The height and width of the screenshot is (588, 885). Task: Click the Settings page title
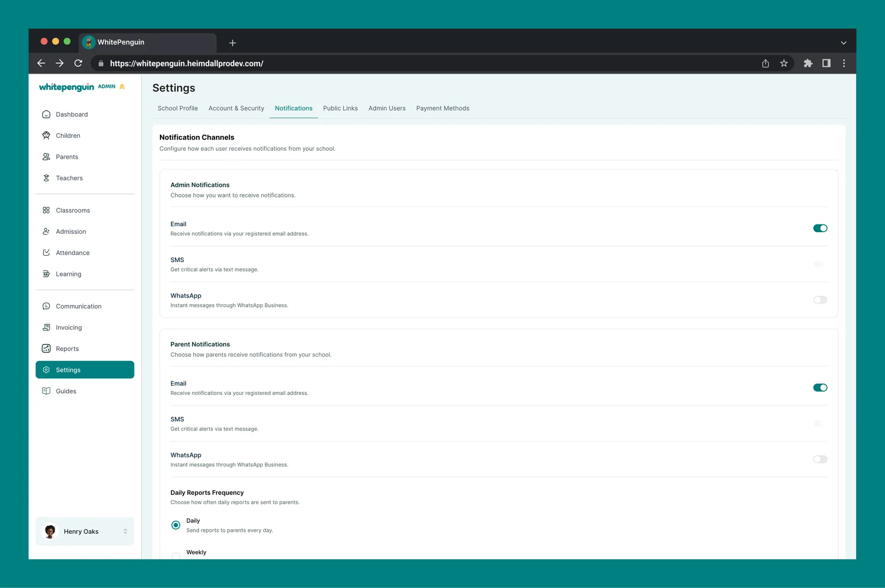(x=174, y=88)
